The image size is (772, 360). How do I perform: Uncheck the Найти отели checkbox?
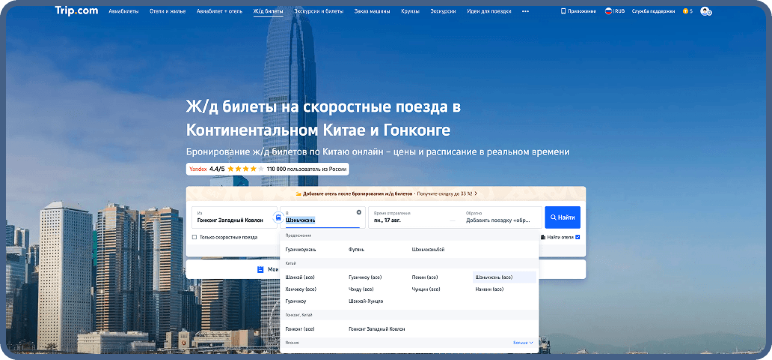578,237
